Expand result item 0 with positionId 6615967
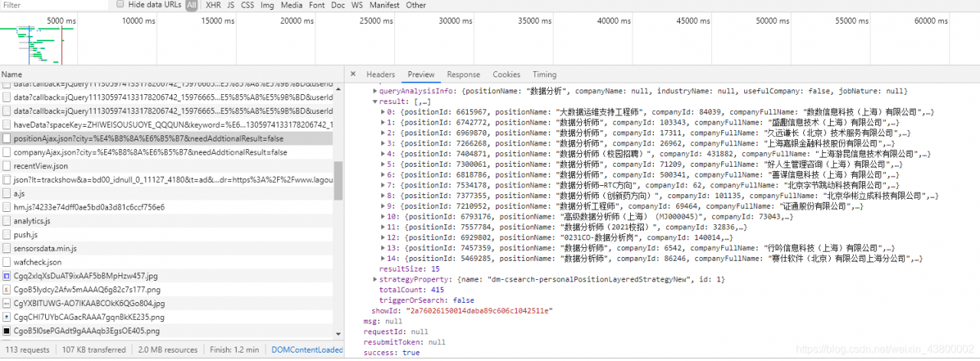The height and width of the screenshot is (361, 980). (x=383, y=112)
